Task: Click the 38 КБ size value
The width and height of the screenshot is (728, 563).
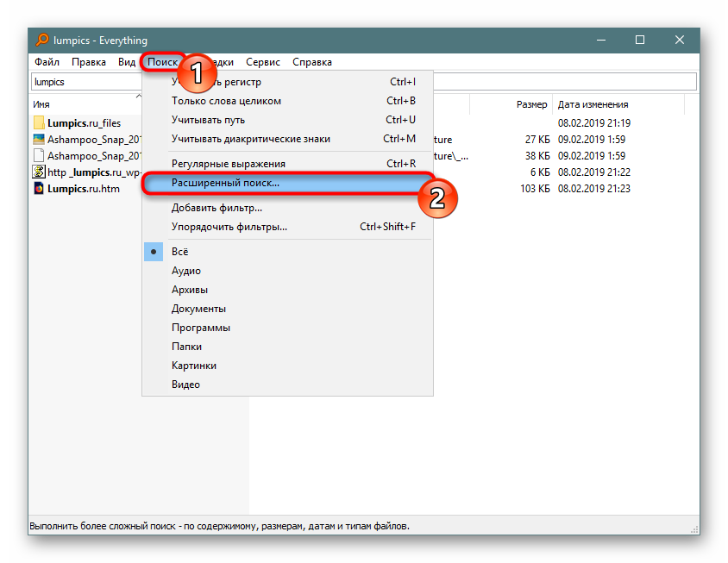Action: point(537,155)
